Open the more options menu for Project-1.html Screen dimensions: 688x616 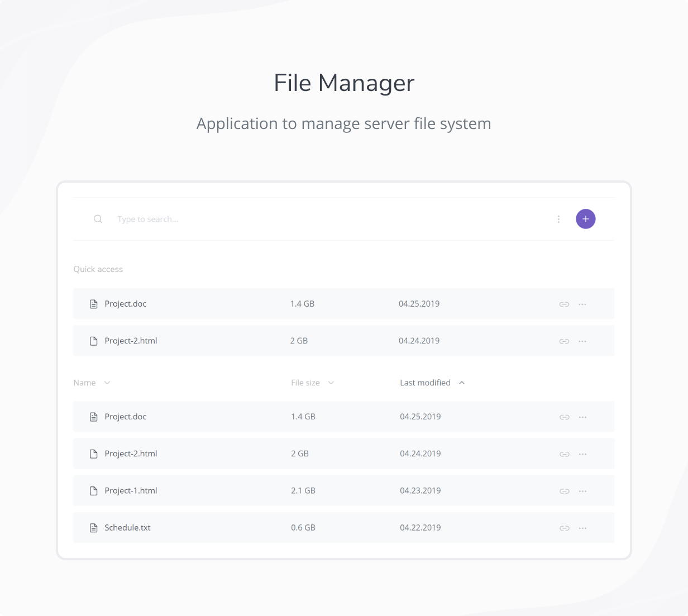[582, 491]
